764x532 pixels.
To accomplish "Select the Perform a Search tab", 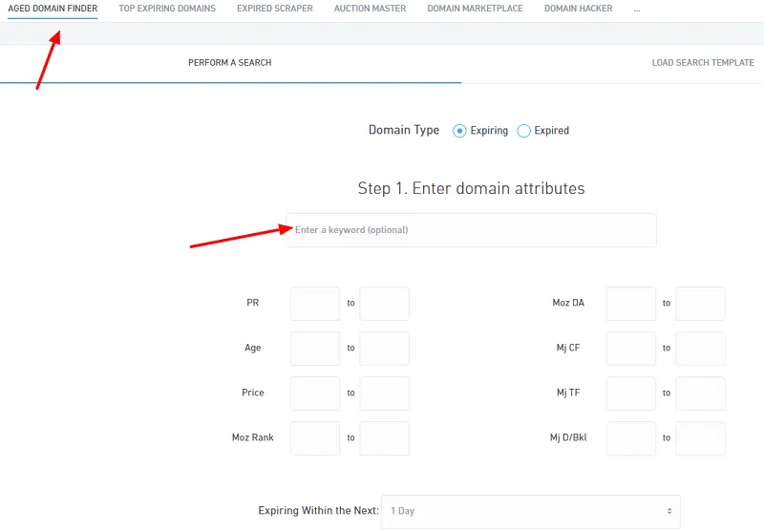I will pos(229,63).
